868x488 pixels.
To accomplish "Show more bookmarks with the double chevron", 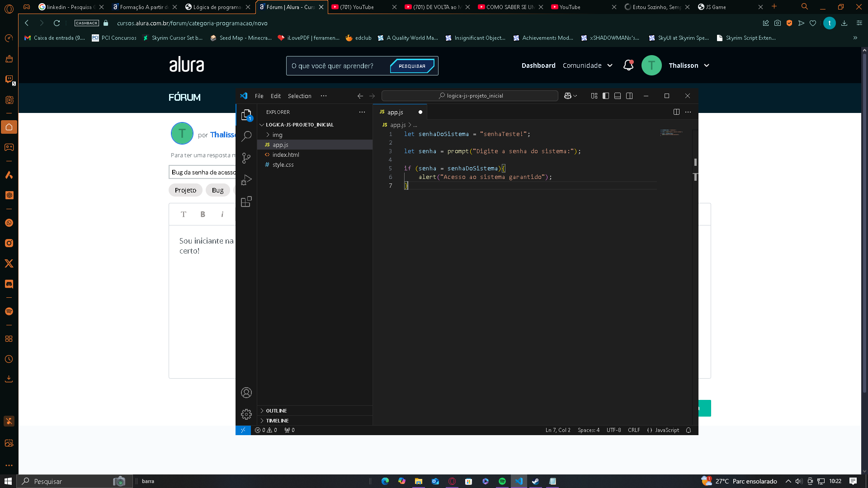I will pyautogui.click(x=855, y=38).
